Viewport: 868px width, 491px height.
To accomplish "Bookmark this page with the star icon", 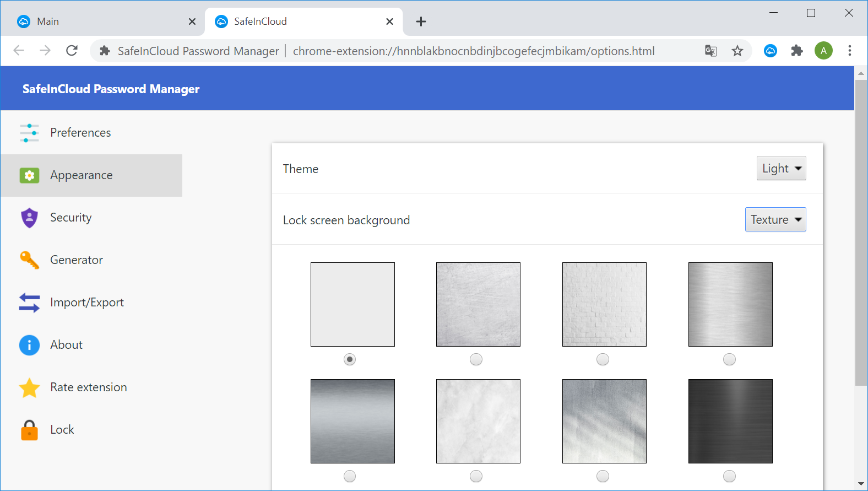I will pyautogui.click(x=737, y=51).
